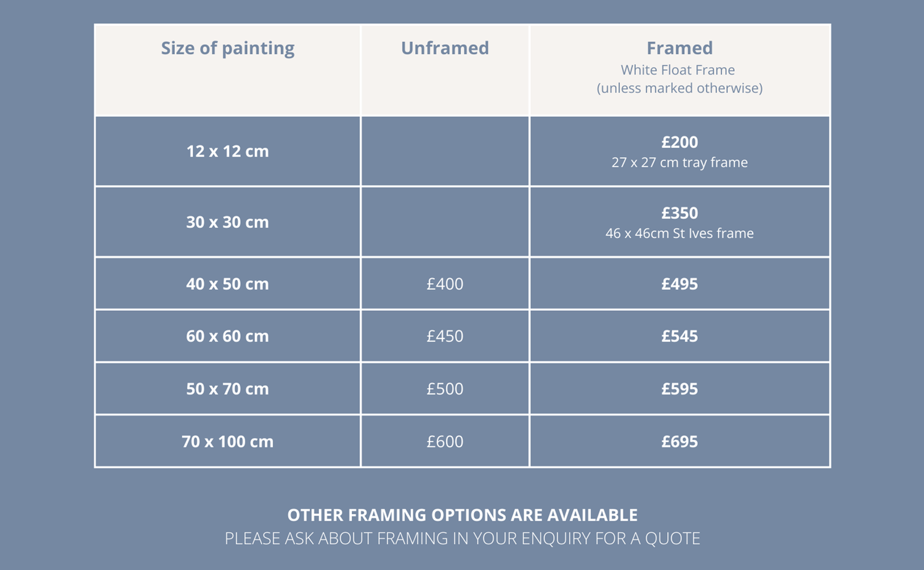Click the 'Please ask about framing' line

pyautogui.click(x=462, y=539)
